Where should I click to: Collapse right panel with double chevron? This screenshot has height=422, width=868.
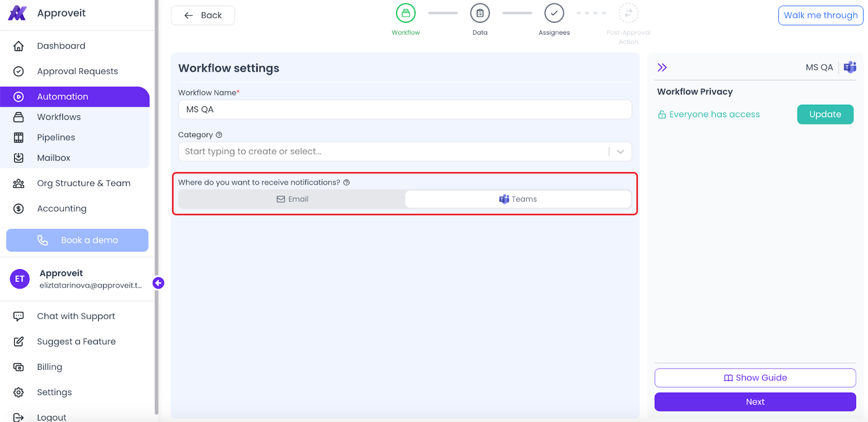(x=662, y=67)
